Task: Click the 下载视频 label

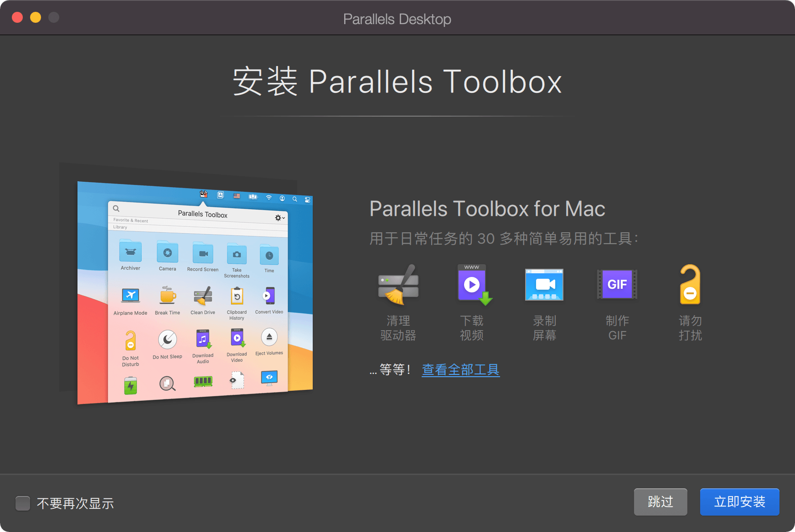Action: pyautogui.click(x=471, y=328)
